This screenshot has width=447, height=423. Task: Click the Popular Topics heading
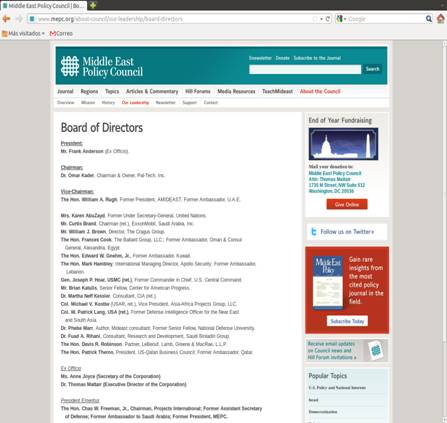pos(328,376)
